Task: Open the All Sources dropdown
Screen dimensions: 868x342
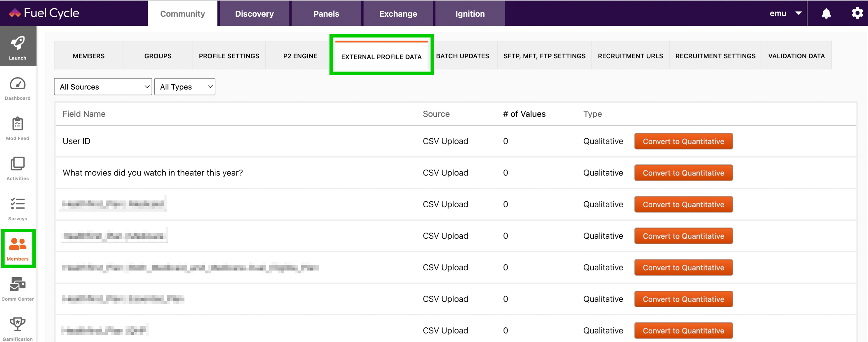Action: 102,87
